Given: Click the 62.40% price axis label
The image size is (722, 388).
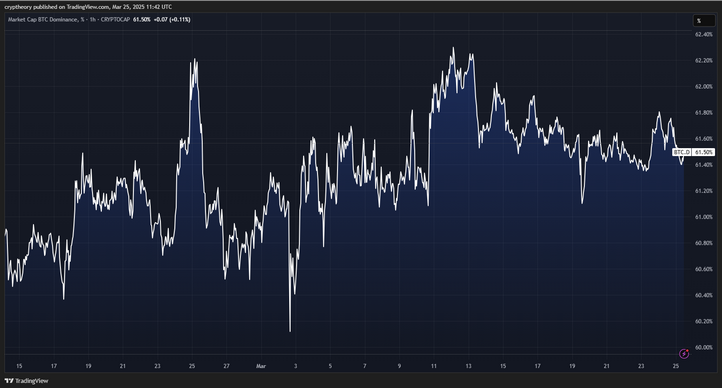Looking at the screenshot, I should pos(704,35).
